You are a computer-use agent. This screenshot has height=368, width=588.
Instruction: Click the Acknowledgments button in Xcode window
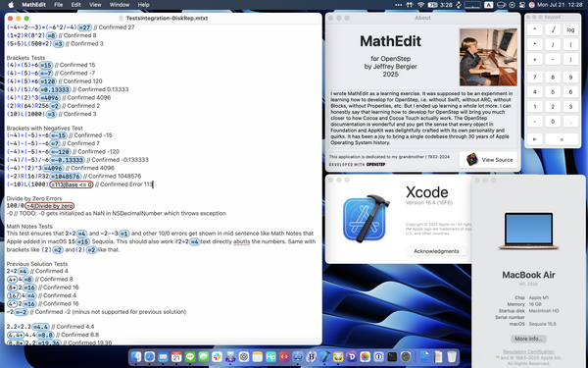436,251
